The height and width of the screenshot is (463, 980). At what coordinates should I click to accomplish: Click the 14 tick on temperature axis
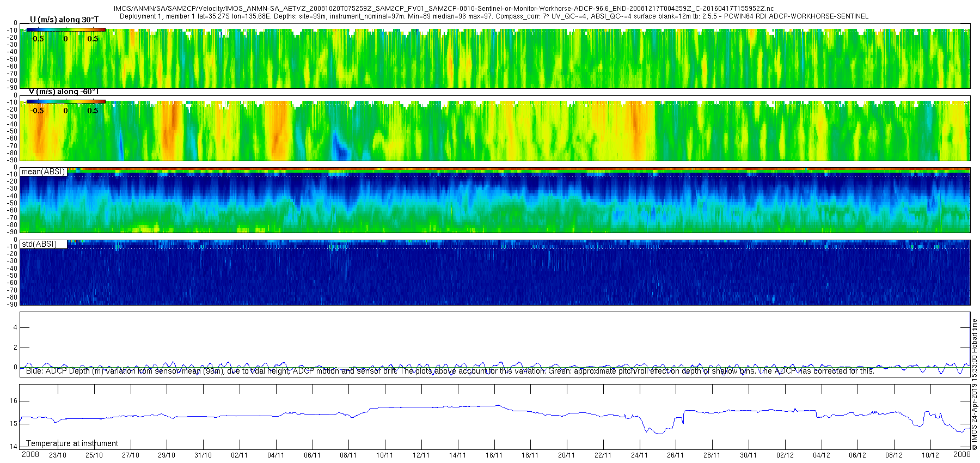(14, 447)
